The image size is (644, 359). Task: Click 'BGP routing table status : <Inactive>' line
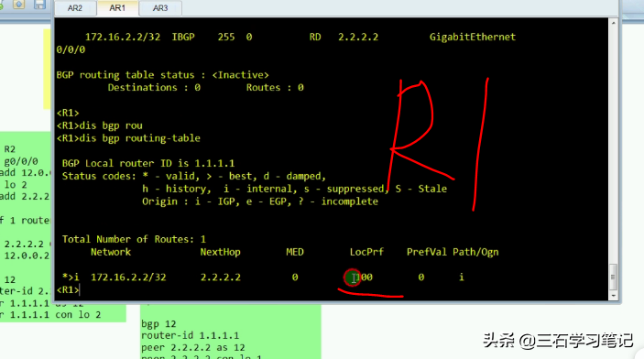coord(163,75)
